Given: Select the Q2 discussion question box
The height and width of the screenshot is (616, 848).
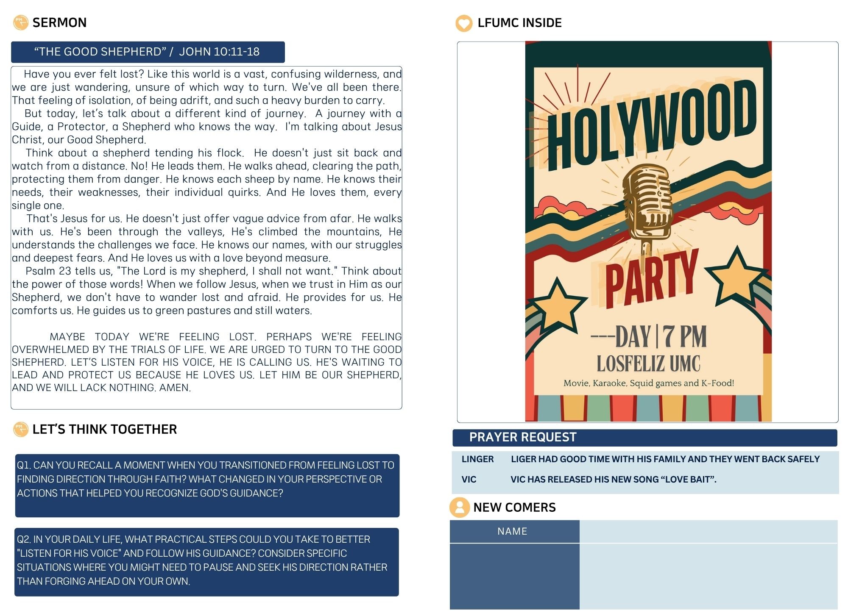Looking at the screenshot, I should (206, 562).
